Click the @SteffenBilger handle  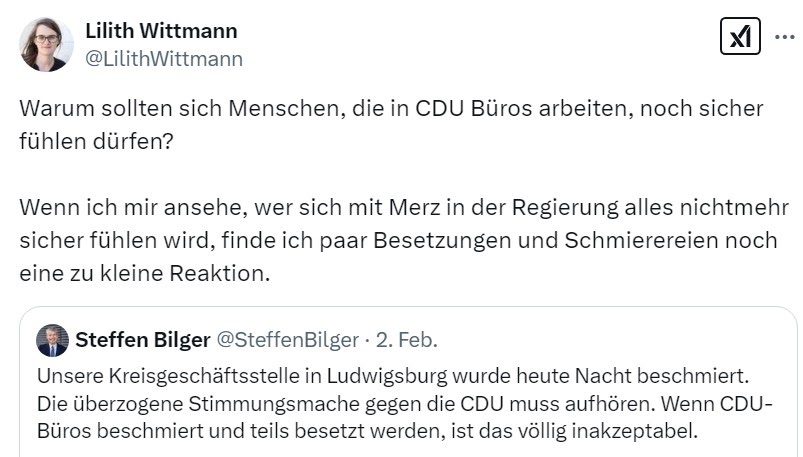coord(287,341)
